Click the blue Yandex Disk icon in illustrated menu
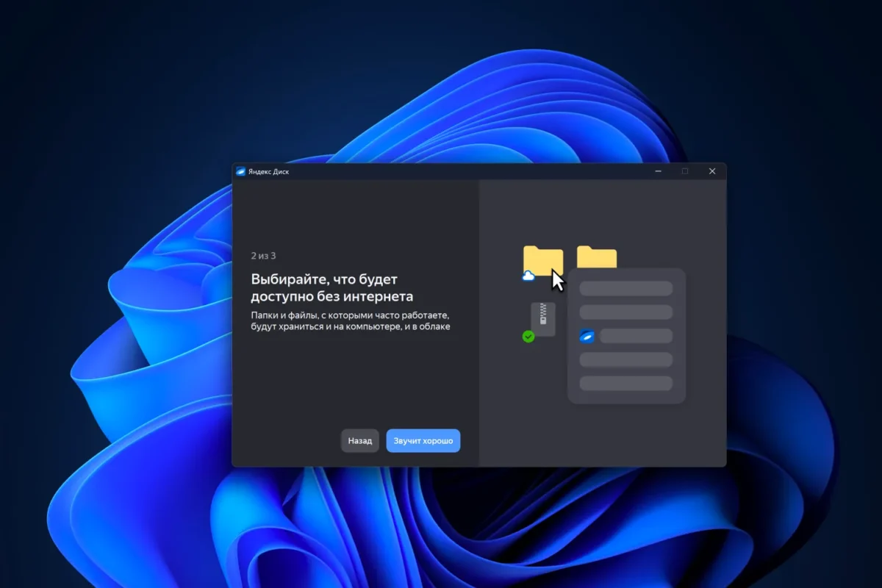 point(587,336)
